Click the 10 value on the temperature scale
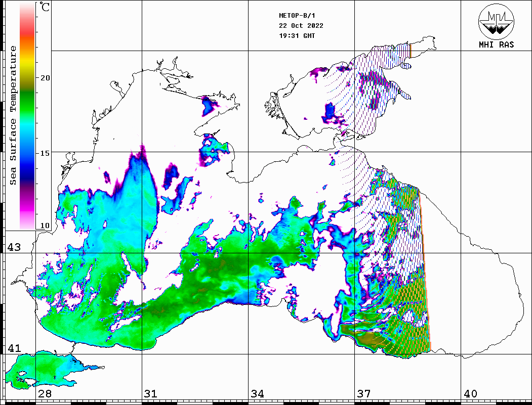The height and width of the screenshot is (405, 532). tap(46, 226)
